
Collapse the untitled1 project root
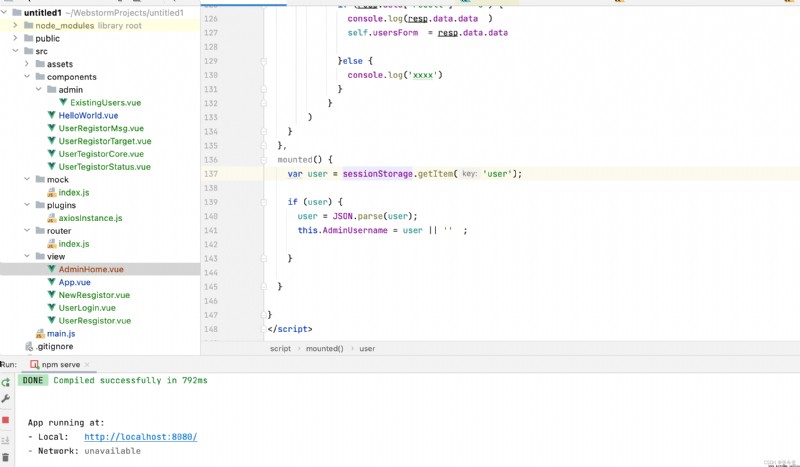coord(4,12)
